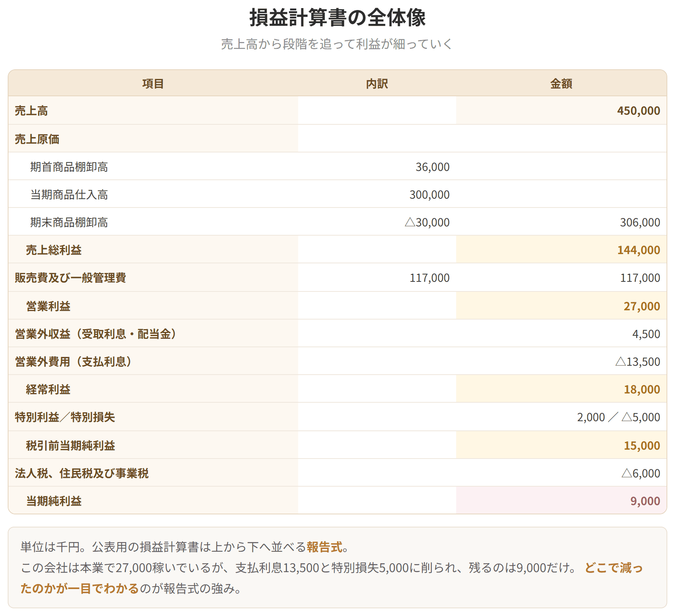Click the 当期商品仕入高 row label
Screen dimensions: 675x616
click(x=69, y=194)
